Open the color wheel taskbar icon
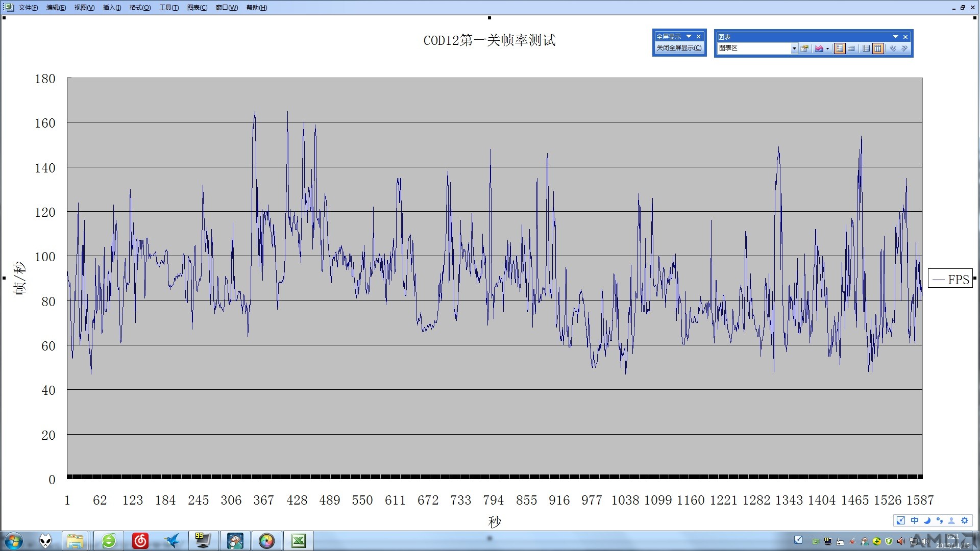Screen dimensions: 980x551 click(x=267, y=541)
